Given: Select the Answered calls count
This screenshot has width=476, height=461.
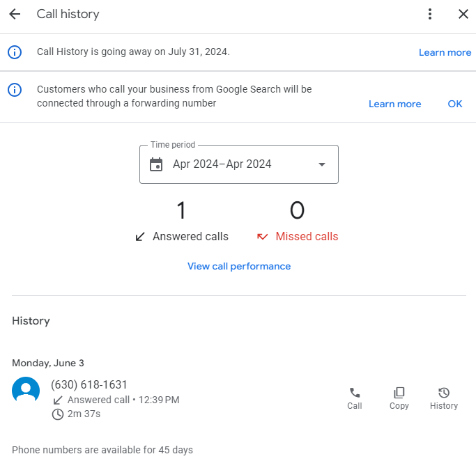Looking at the screenshot, I should tap(181, 210).
